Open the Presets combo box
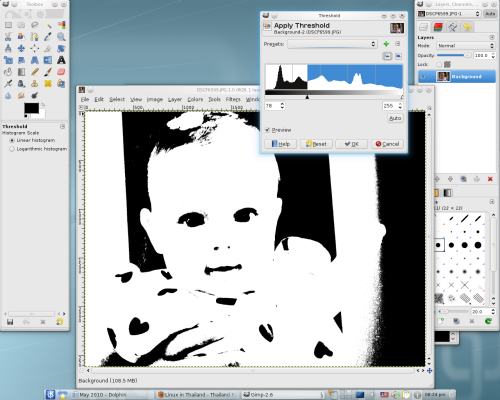 pyautogui.click(x=332, y=44)
